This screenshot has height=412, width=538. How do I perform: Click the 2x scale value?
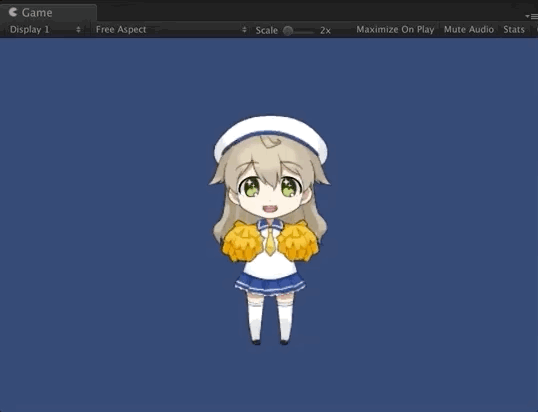(325, 31)
